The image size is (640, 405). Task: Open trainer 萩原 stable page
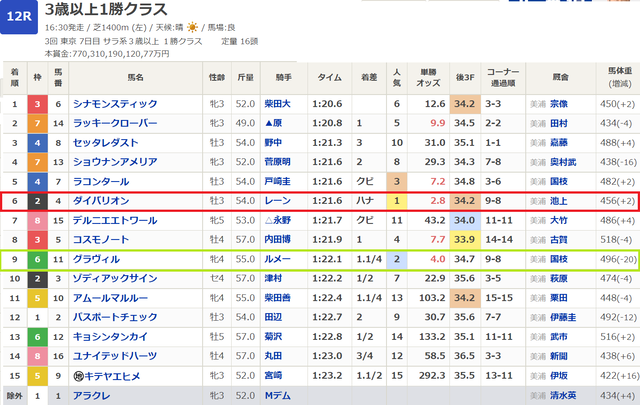click(x=559, y=278)
